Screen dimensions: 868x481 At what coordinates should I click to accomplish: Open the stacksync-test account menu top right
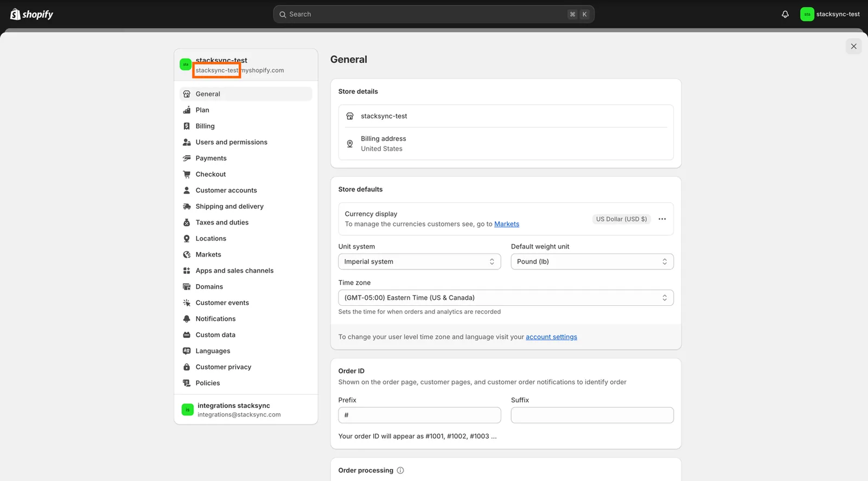click(x=830, y=14)
